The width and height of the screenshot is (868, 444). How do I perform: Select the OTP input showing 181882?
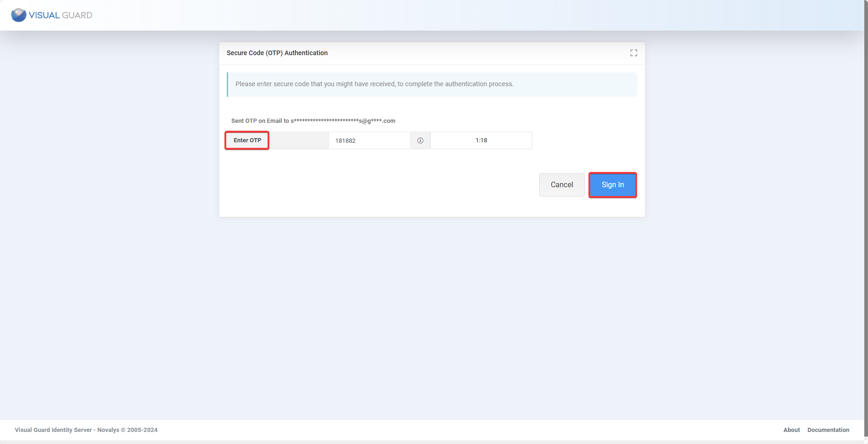[x=369, y=140]
